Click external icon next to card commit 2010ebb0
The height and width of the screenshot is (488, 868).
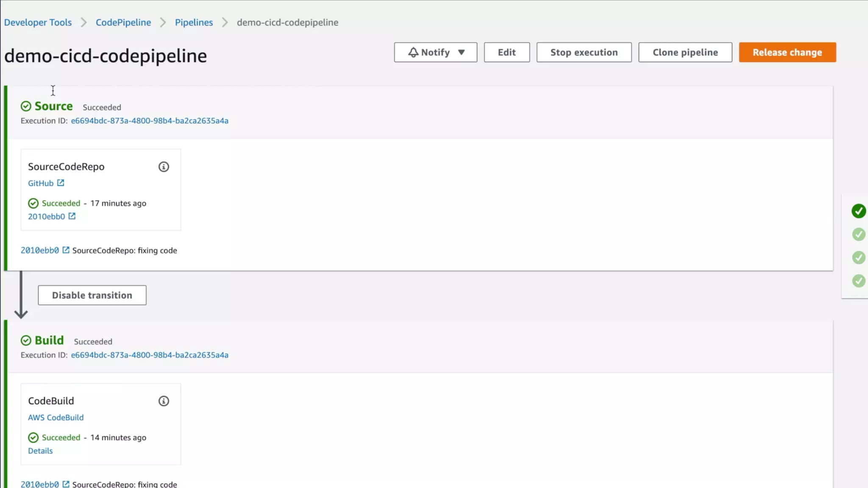(x=72, y=216)
